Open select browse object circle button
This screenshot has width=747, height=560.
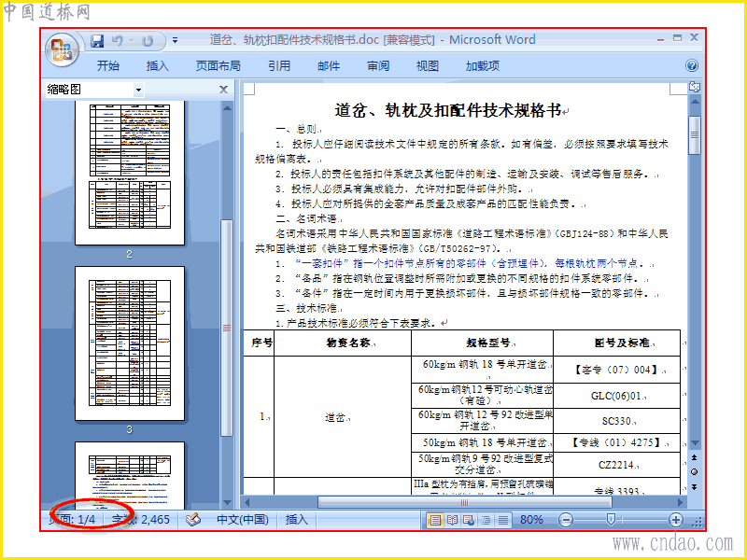pos(695,472)
